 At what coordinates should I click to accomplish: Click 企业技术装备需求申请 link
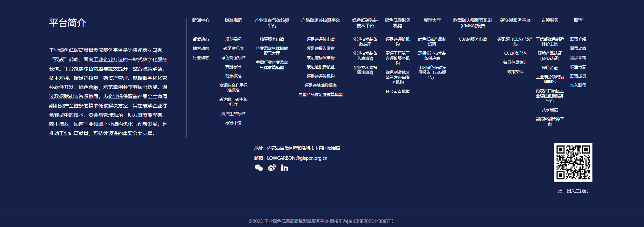365,70
